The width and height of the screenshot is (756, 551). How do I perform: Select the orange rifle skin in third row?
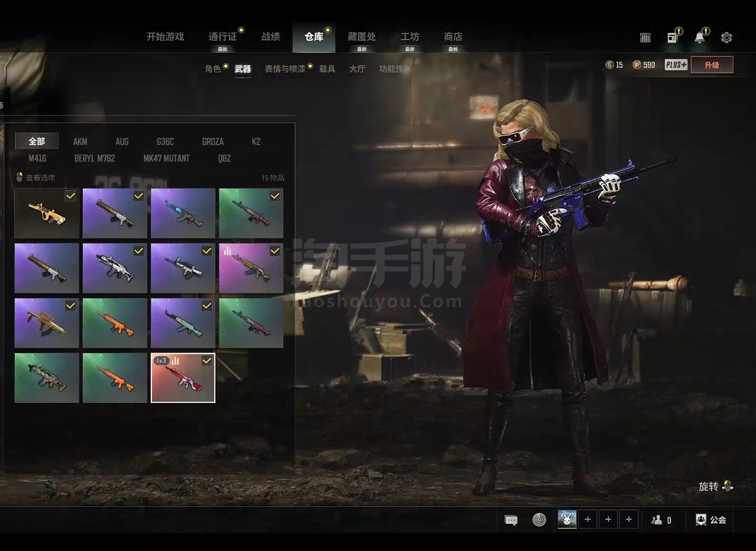click(x=115, y=323)
